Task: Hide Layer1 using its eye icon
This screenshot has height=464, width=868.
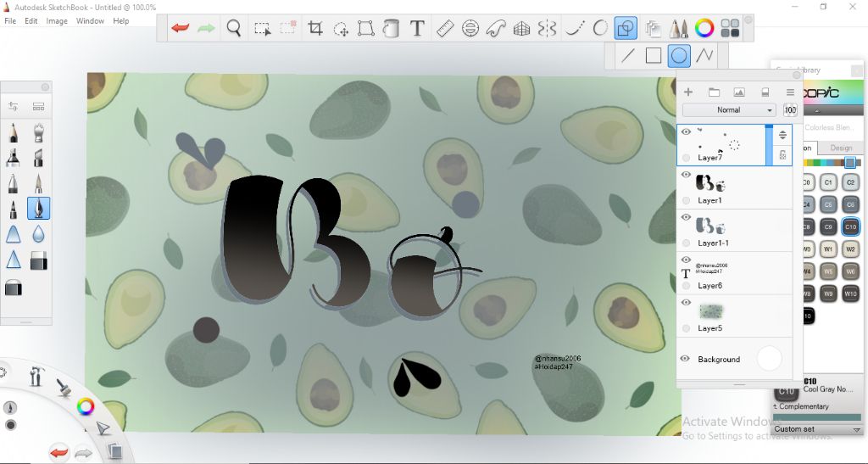Action: click(x=686, y=175)
